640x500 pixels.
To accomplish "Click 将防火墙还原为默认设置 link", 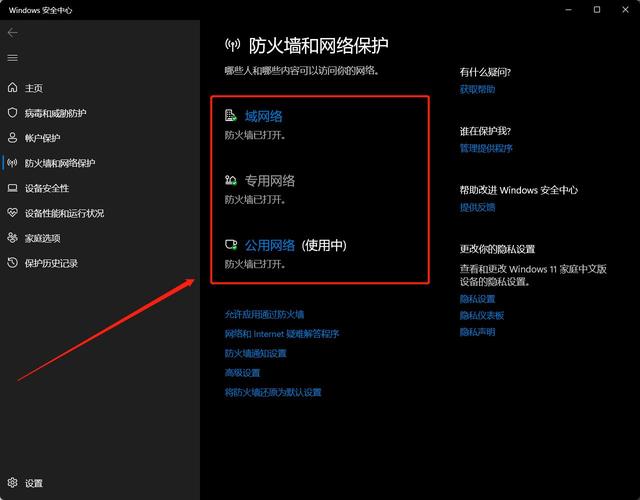I will click(273, 392).
